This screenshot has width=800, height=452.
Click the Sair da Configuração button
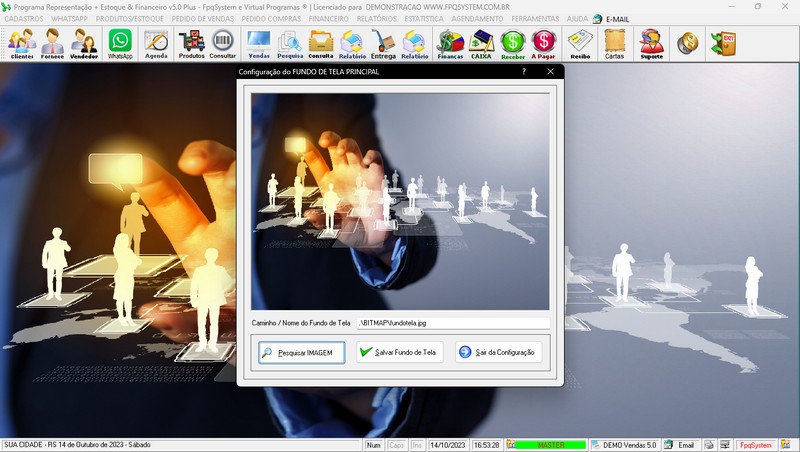(498, 352)
